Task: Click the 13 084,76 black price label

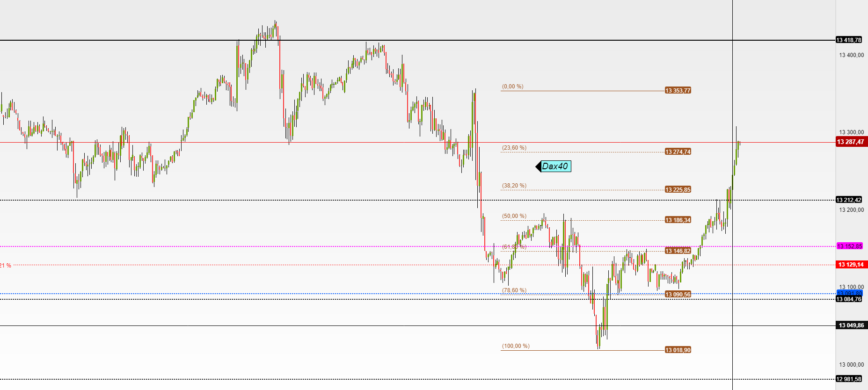Action: pos(849,299)
